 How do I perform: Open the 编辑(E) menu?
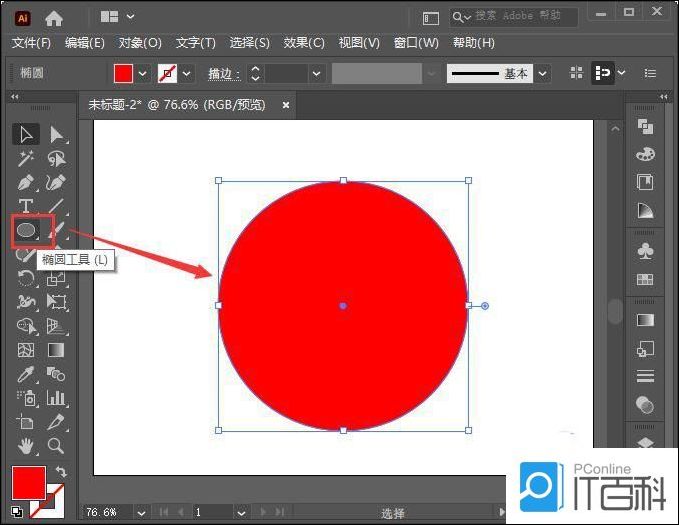pos(85,42)
